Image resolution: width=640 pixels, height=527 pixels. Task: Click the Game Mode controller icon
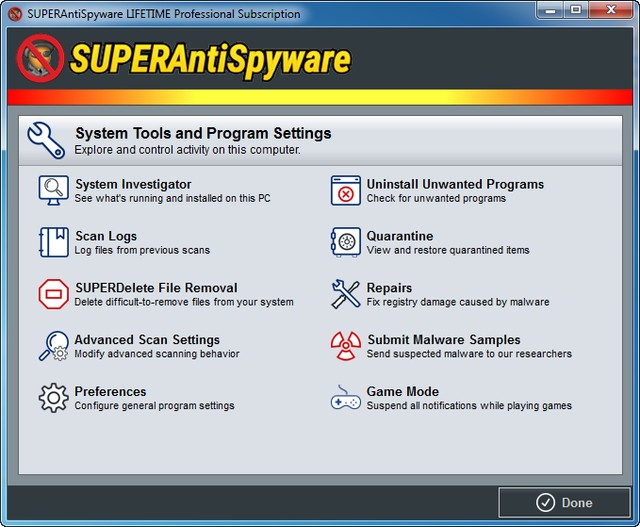(x=345, y=398)
